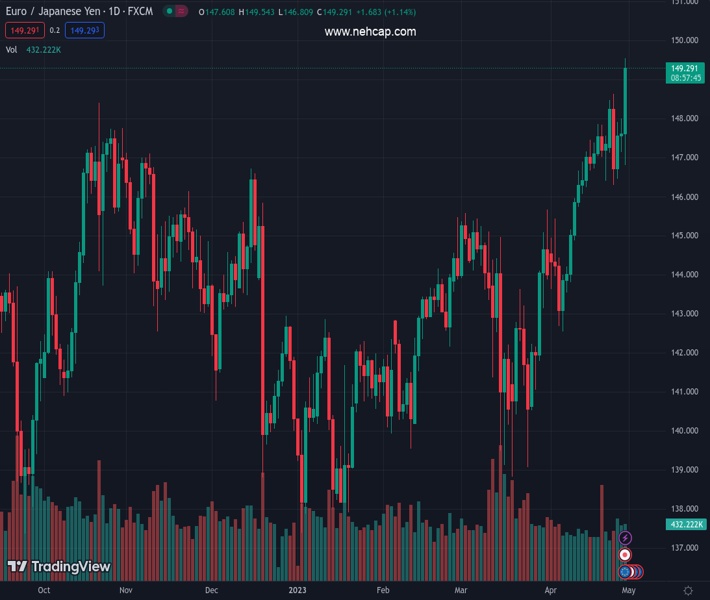Click the current price label 149.291 on axis
Viewport: 710px width, 600px height.
tap(685, 68)
